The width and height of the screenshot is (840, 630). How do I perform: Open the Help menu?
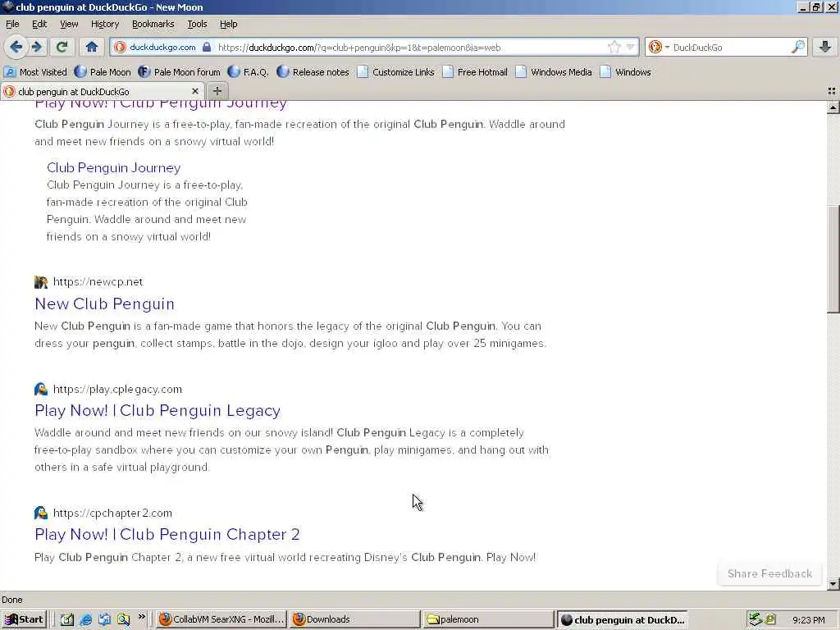[228, 24]
